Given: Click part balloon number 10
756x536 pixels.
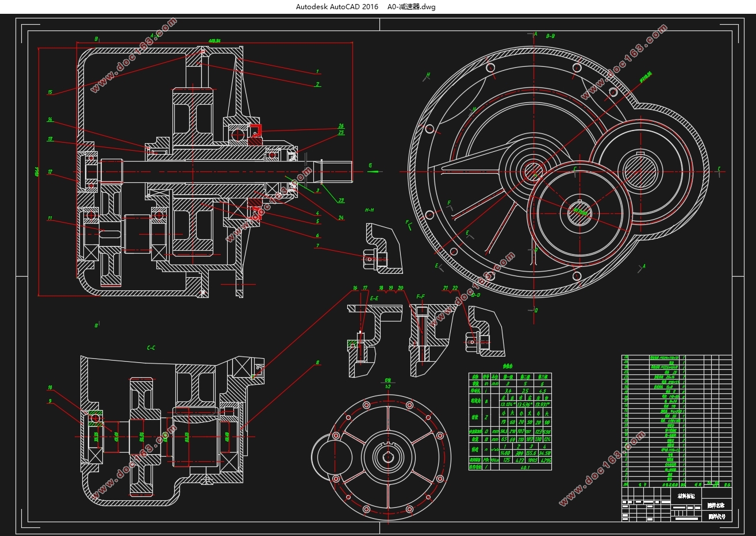Looking at the screenshot, I should 50,388.
